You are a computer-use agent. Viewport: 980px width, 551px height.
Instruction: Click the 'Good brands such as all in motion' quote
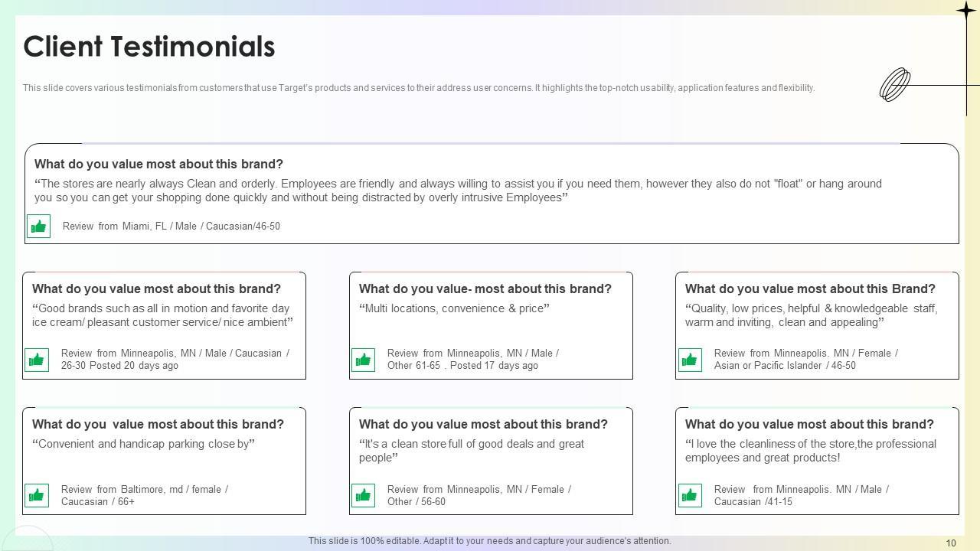tap(162, 315)
